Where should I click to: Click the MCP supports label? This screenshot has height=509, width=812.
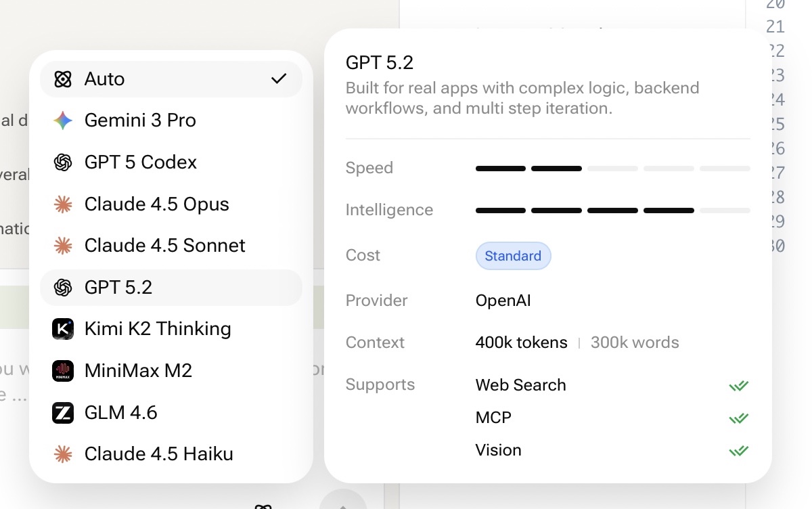pos(493,418)
